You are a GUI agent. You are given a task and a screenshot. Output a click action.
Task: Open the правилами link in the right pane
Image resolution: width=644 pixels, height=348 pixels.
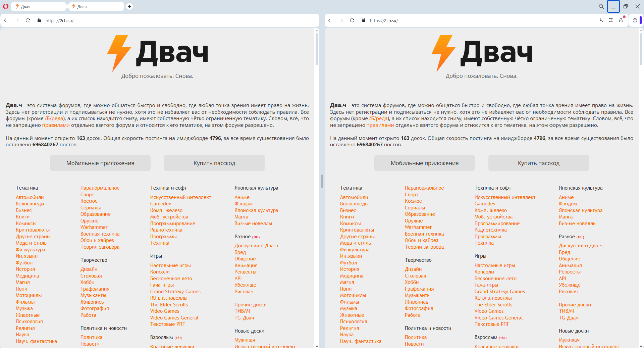380,125
